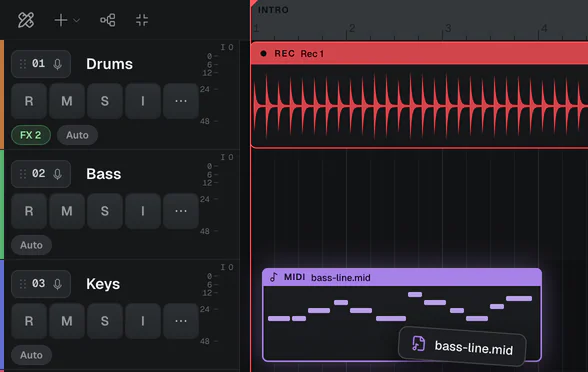
Task: Mute the Keys track
Action: 67,321
